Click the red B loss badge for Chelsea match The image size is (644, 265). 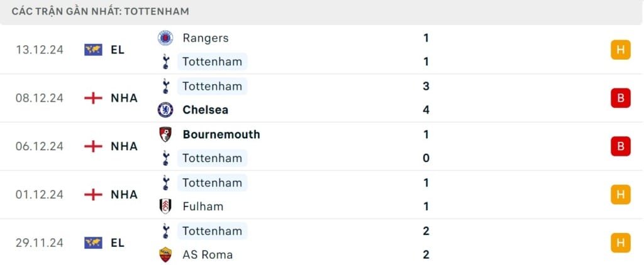(x=620, y=98)
